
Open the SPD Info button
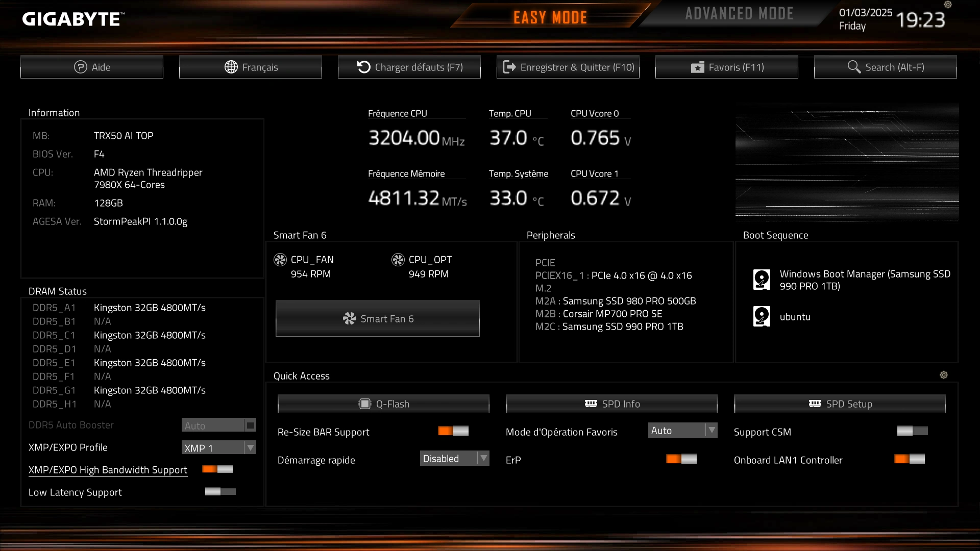pyautogui.click(x=611, y=404)
